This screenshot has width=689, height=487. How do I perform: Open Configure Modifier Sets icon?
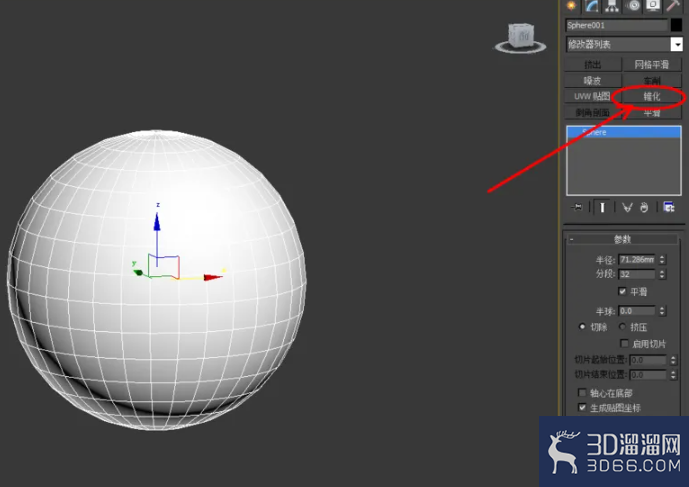point(669,207)
